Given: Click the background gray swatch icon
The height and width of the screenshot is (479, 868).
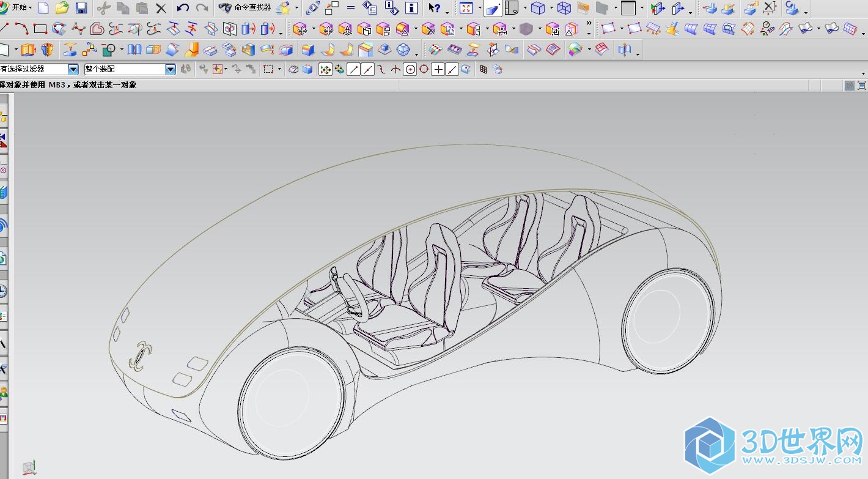Looking at the screenshot, I should (628, 8).
